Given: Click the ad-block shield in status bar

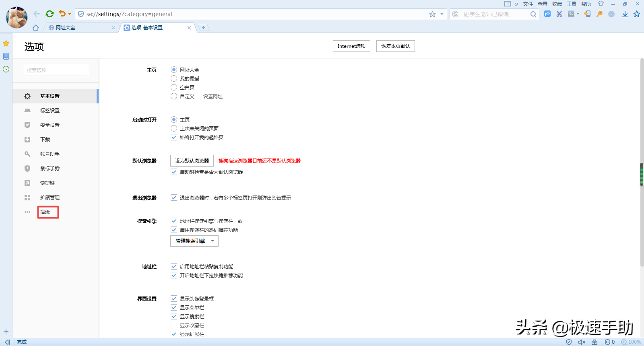Looking at the screenshot, I should [x=569, y=342].
